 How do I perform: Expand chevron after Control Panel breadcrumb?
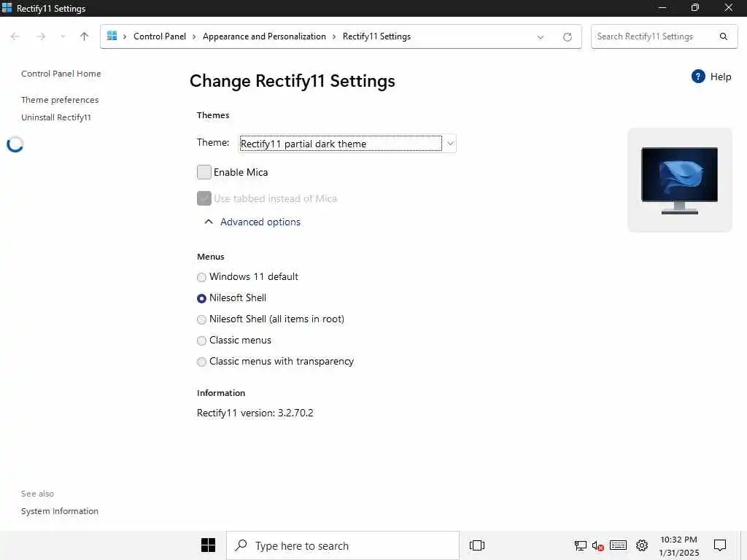point(194,36)
